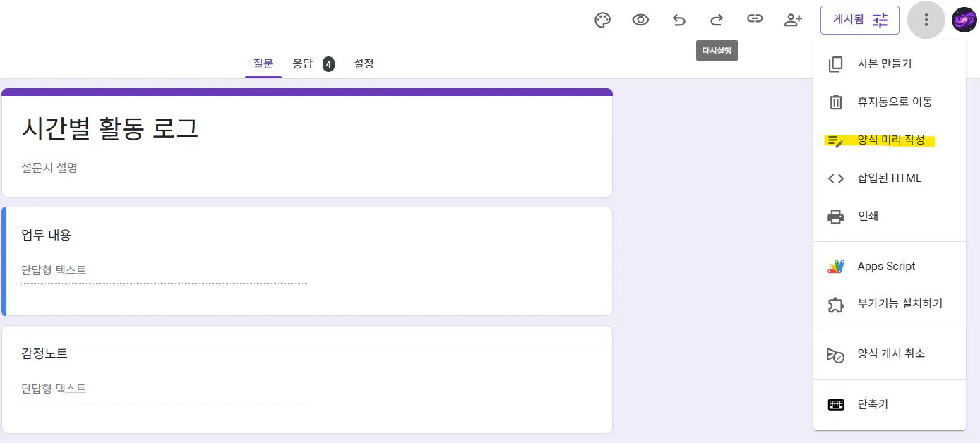The height and width of the screenshot is (443, 980).
Task: Switch to the 설정 tab
Action: (364, 63)
